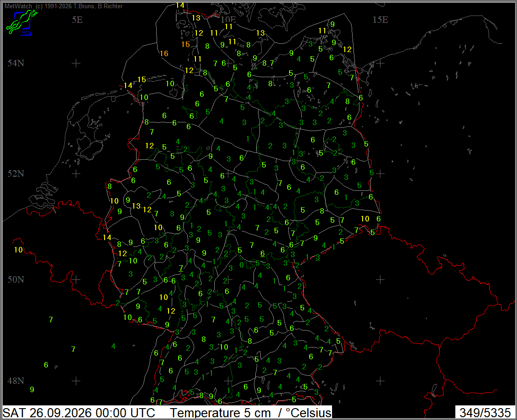Viewport: 517px width, 420px height.
Task: Click the MetWatch copyright title text
Action: tap(63, 6)
